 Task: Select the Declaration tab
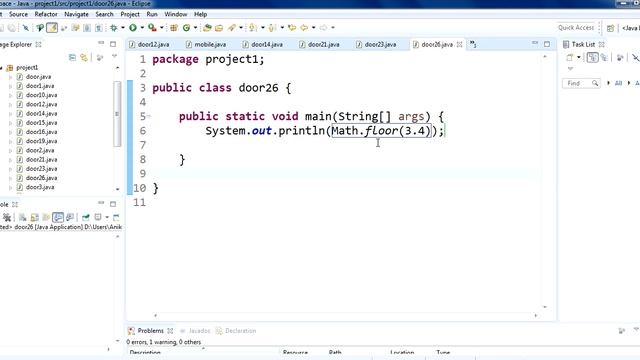tap(236, 331)
